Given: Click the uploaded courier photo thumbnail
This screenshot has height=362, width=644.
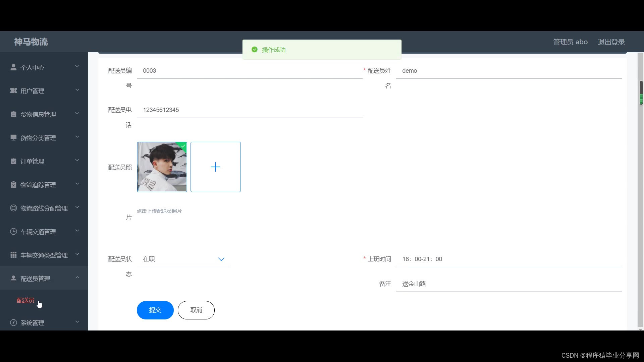Looking at the screenshot, I should pos(162,167).
